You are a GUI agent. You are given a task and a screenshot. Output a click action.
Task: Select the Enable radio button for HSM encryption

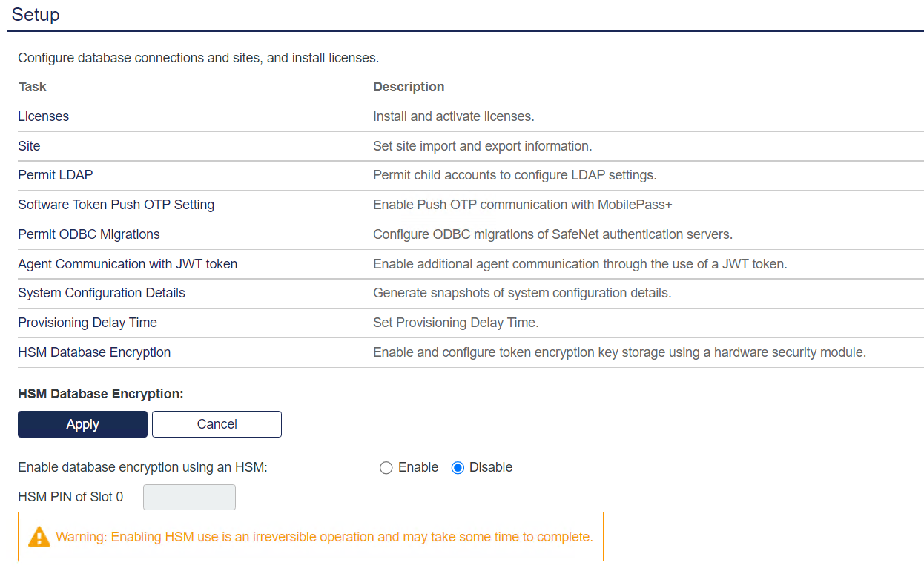point(386,467)
